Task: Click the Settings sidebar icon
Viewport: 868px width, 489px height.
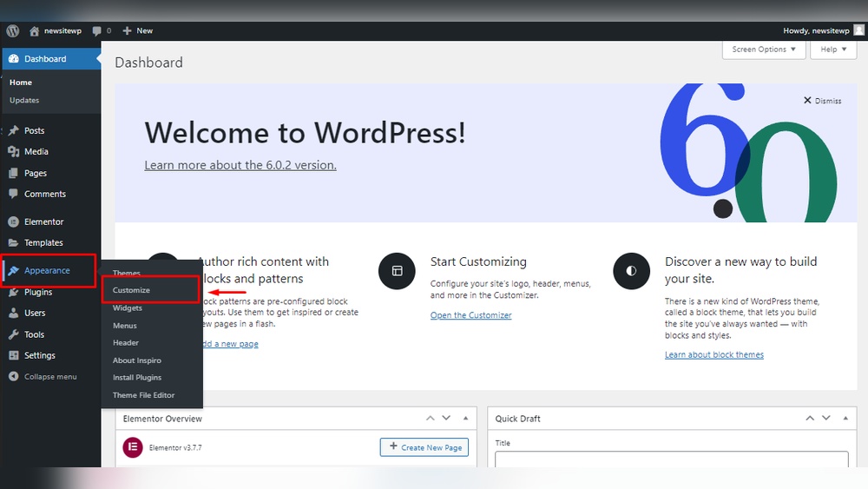Action: 13,355
